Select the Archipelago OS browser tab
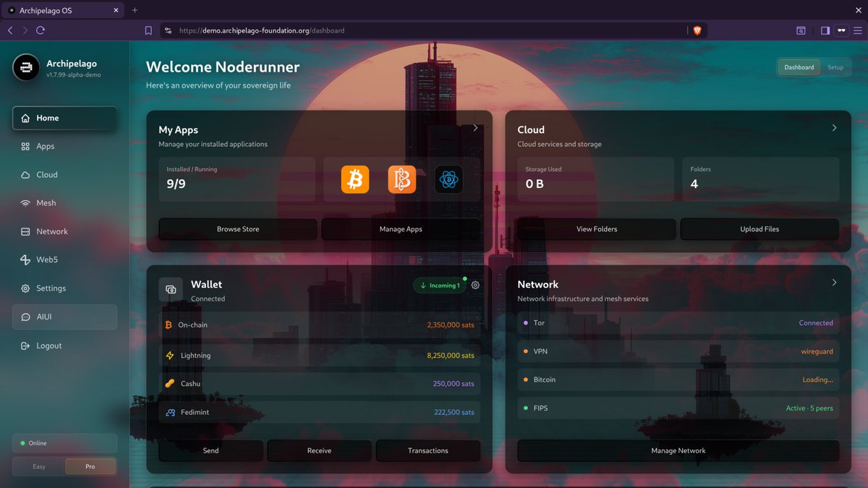 pyautogui.click(x=64, y=10)
